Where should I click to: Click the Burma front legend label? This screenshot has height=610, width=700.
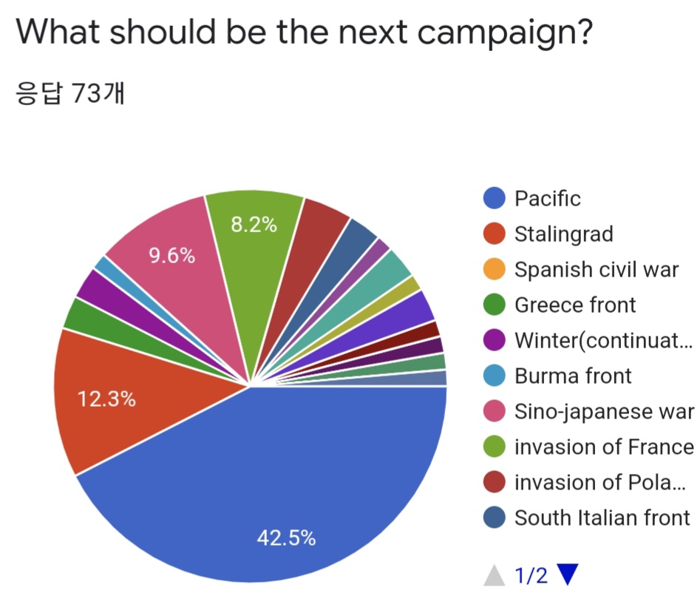click(573, 376)
